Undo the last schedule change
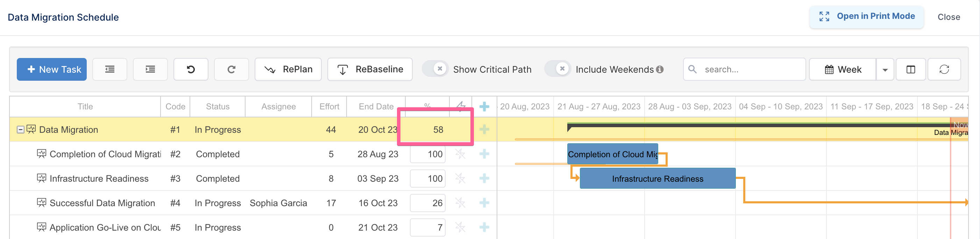980x239 pixels. (191, 69)
